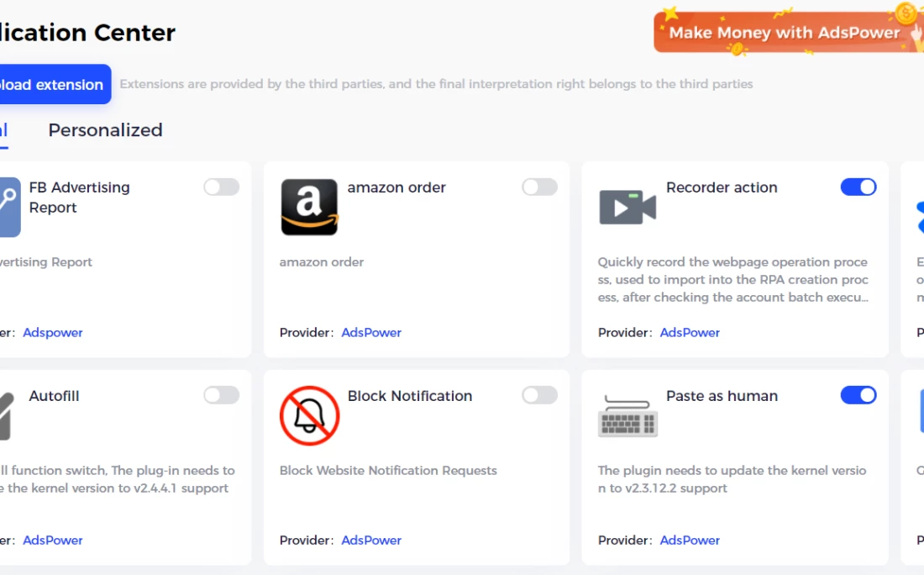Switch to the Personalized tab
Viewport: 924px width, 575px height.
pyautogui.click(x=105, y=130)
